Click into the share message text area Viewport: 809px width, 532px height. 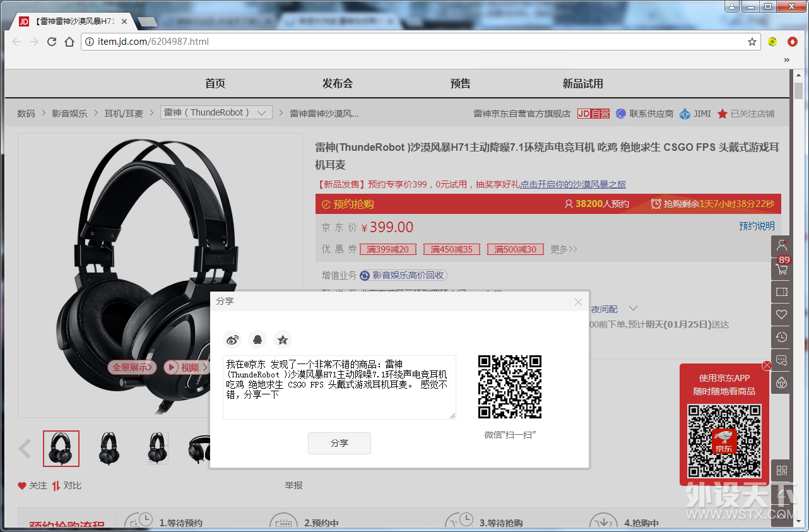click(x=340, y=387)
